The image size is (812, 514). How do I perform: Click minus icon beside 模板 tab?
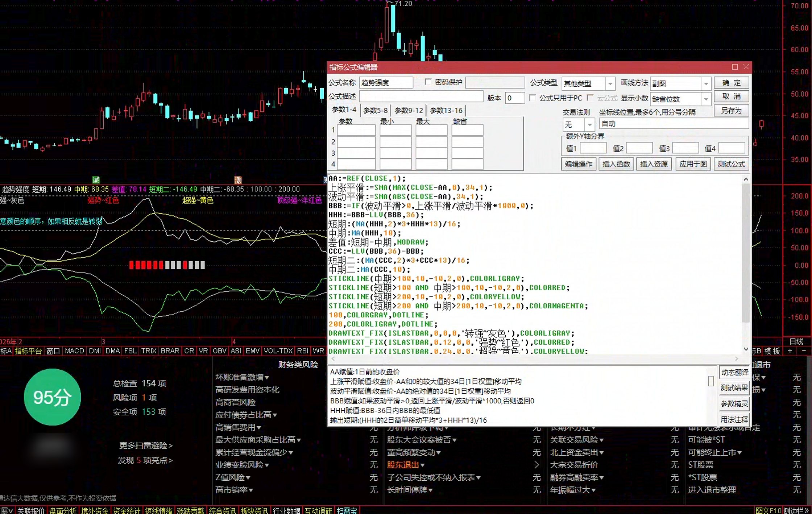coord(804,351)
